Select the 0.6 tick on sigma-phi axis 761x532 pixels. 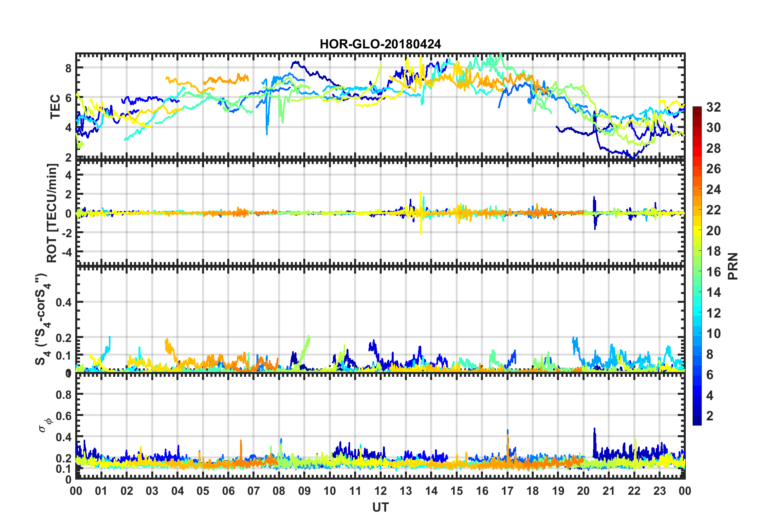tap(64, 416)
